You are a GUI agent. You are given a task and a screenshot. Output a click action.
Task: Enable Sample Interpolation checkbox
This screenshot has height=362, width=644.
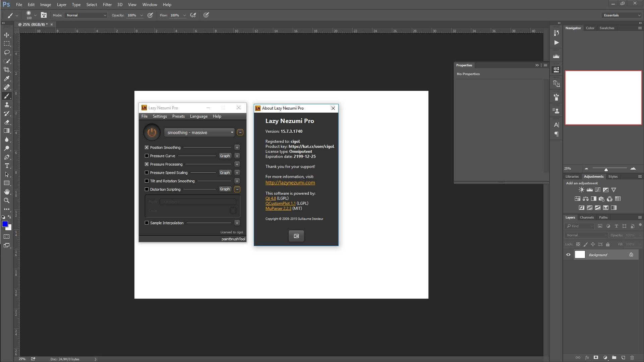(x=147, y=223)
